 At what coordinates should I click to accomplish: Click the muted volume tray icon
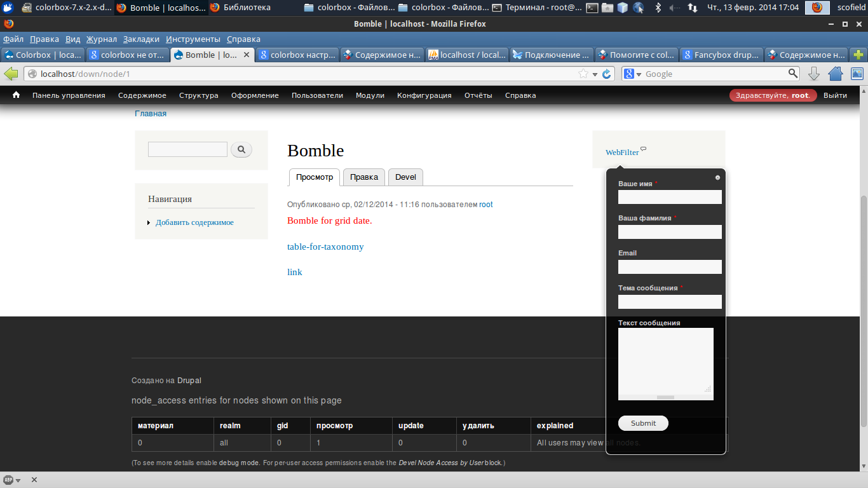click(x=675, y=8)
